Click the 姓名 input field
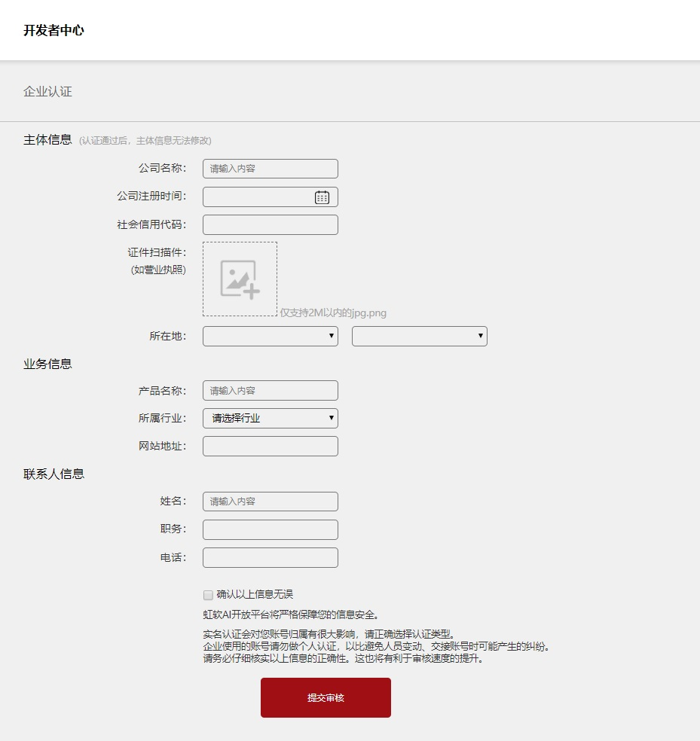Image resolution: width=700 pixels, height=741 pixels. click(270, 501)
